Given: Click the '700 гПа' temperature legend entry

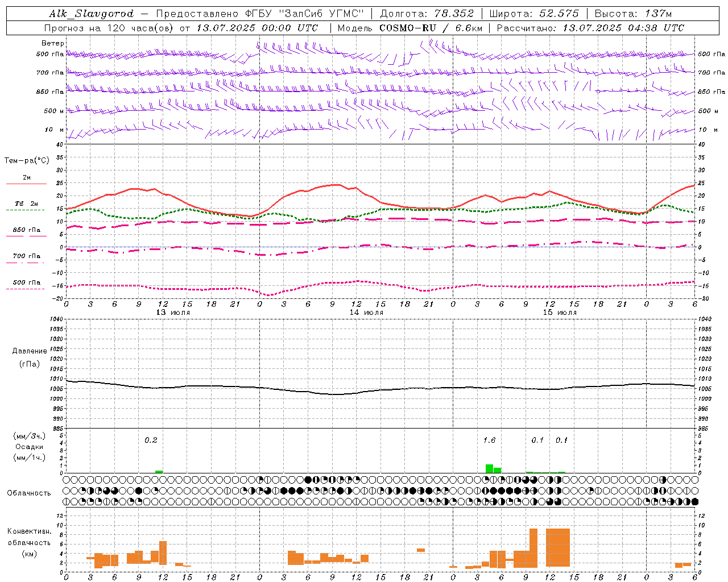Looking at the screenshot, I should 26,256.
